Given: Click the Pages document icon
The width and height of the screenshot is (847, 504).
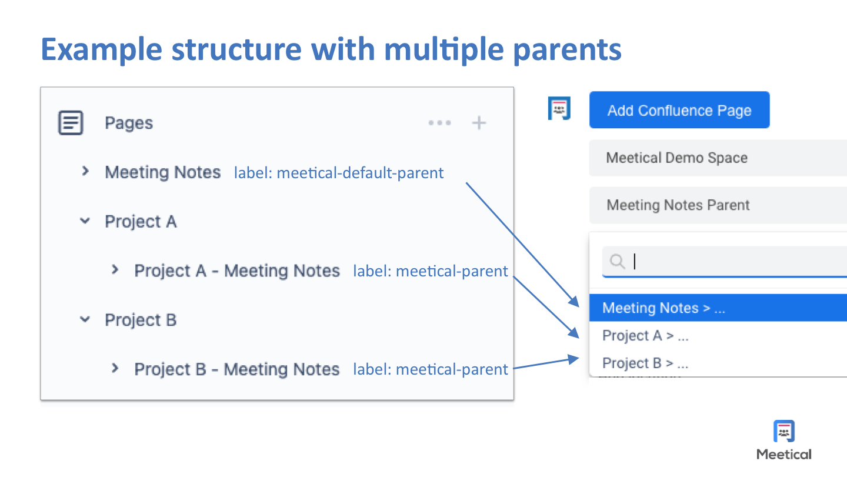Looking at the screenshot, I should click(71, 122).
